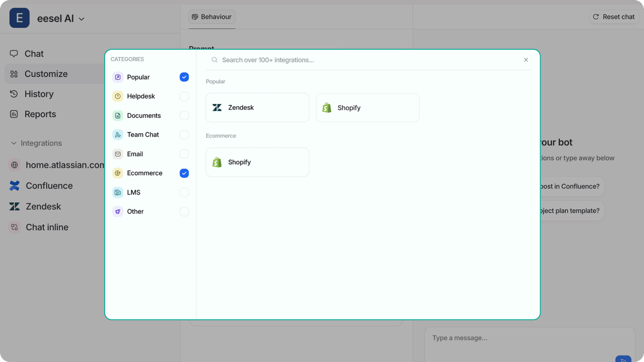Viewport: 644px width, 362px height.
Task: Enable the Other category checkbox
Action: 184,211
